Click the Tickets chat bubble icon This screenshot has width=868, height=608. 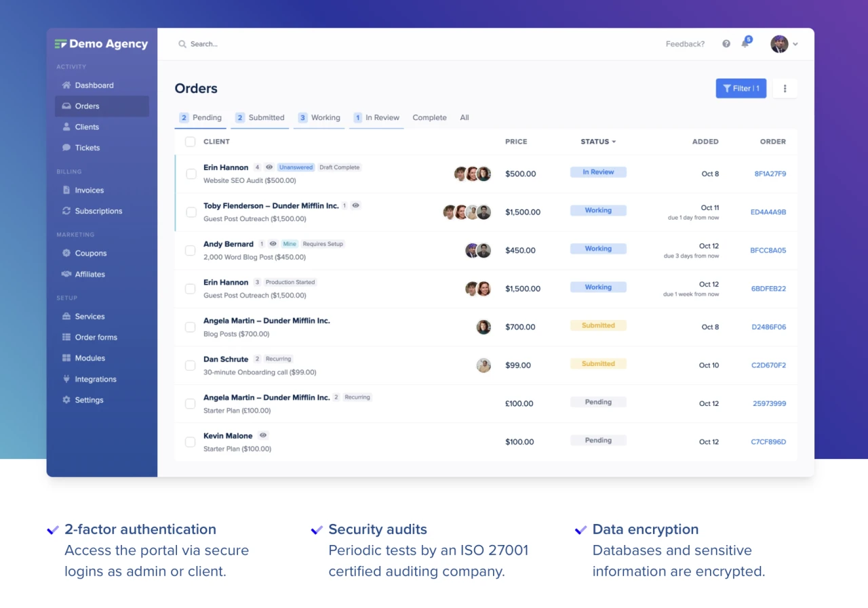click(x=66, y=148)
